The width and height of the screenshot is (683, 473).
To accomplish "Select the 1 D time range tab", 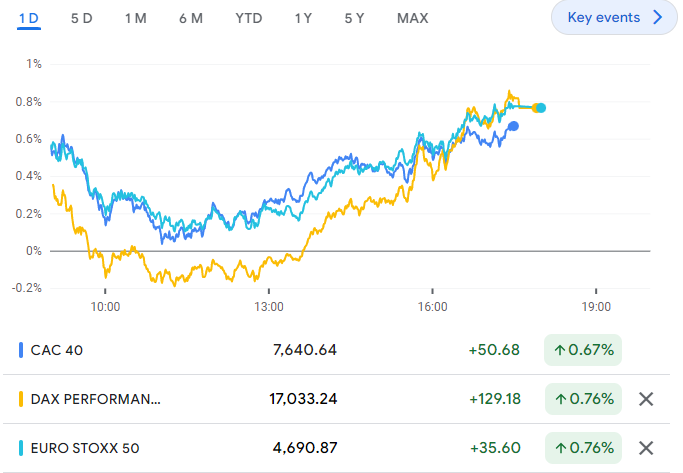I will [x=29, y=18].
